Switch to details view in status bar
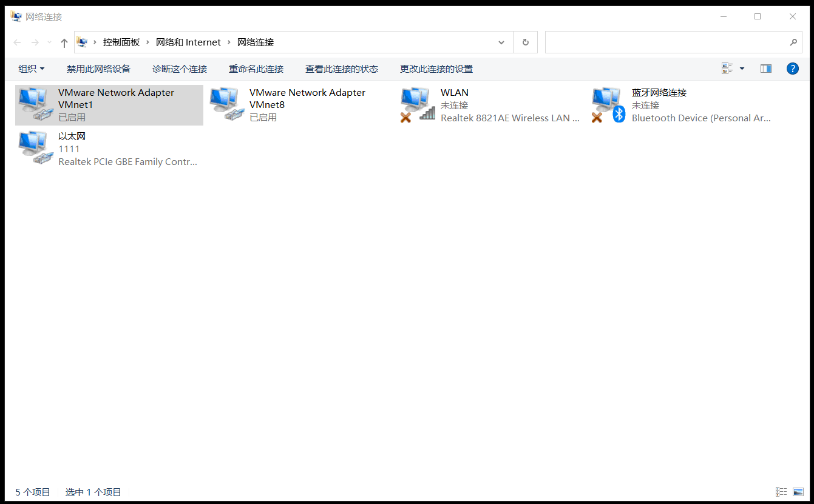This screenshot has width=814, height=504. 781,492
